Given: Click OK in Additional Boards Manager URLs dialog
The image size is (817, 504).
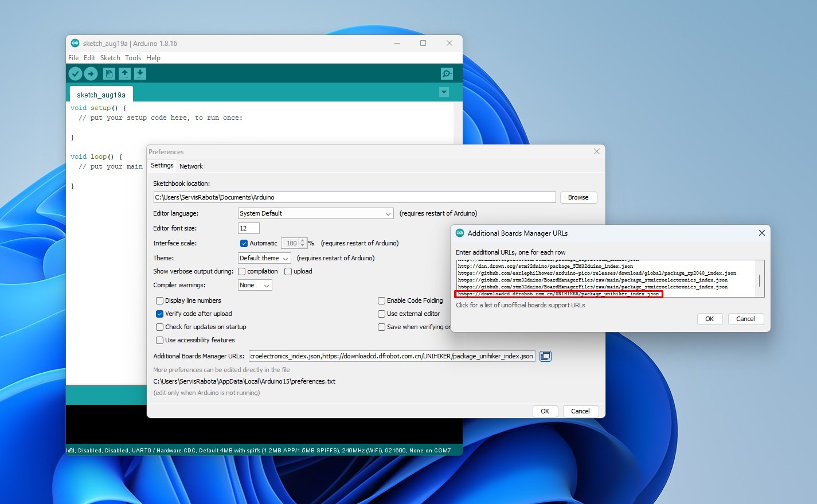Looking at the screenshot, I should click(x=709, y=319).
